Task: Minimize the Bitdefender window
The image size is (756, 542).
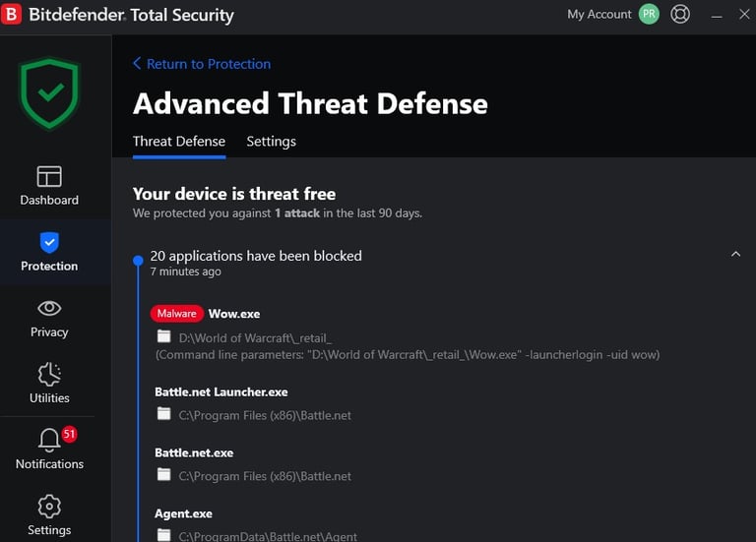Action: click(717, 16)
